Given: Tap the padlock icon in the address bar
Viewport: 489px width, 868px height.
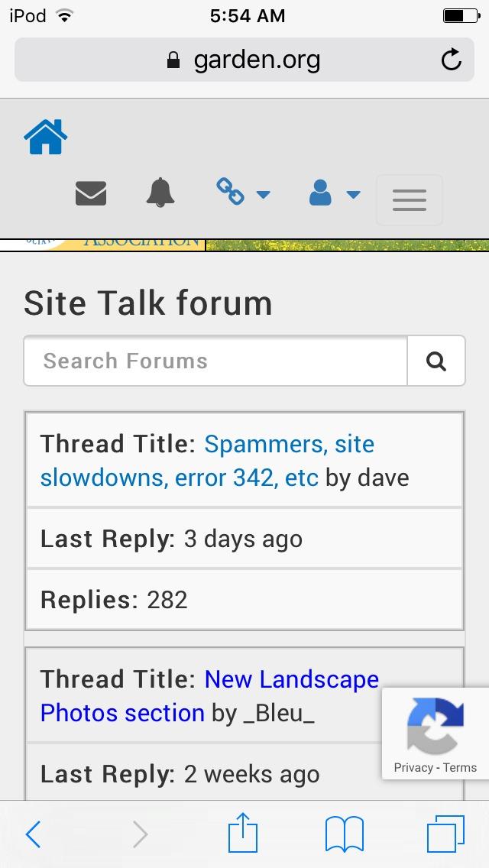Looking at the screenshot, I should (x=172, y=59).
